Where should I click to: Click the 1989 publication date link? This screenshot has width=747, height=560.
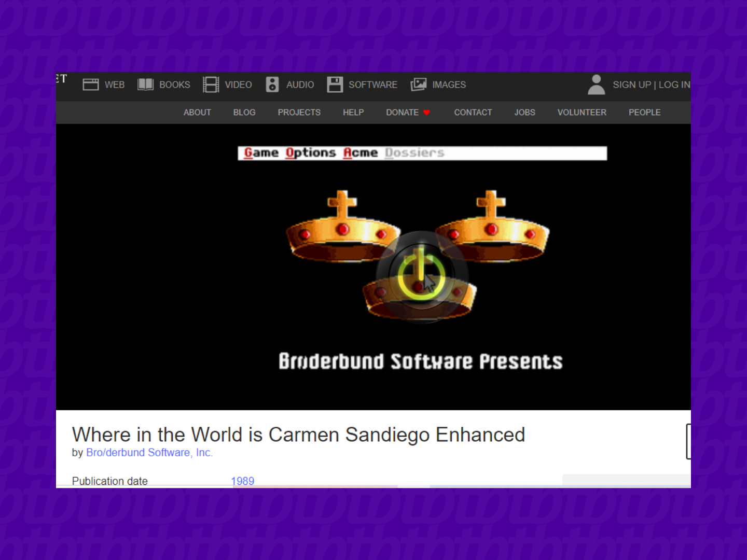coord(243,481)
